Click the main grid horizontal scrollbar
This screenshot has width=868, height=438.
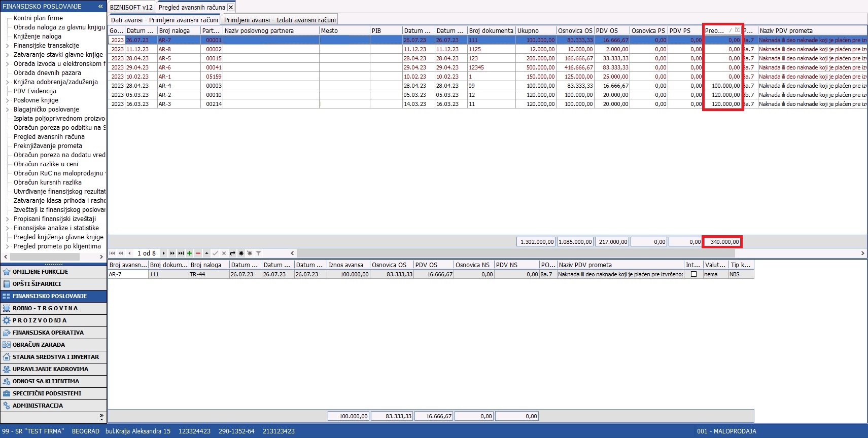coord(558,253)
